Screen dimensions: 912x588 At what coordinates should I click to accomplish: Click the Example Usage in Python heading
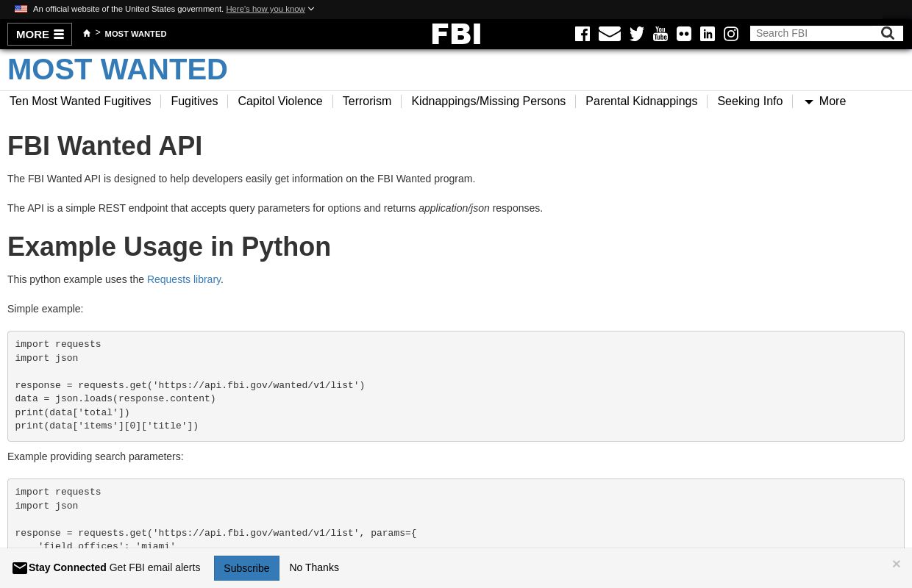169,247
